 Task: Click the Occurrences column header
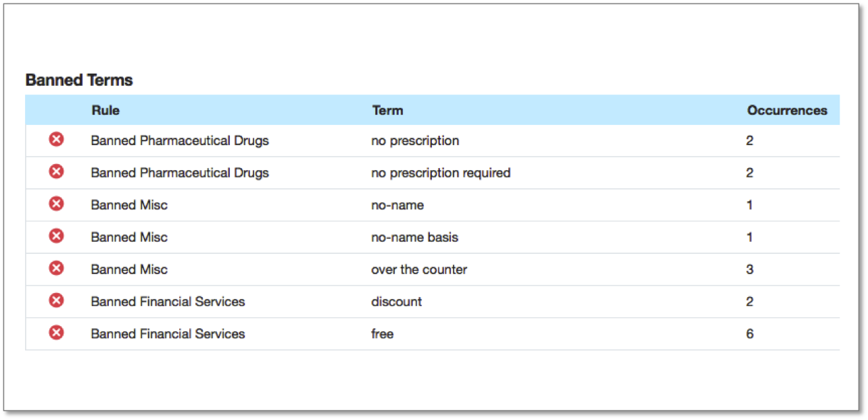coord(787,110)
